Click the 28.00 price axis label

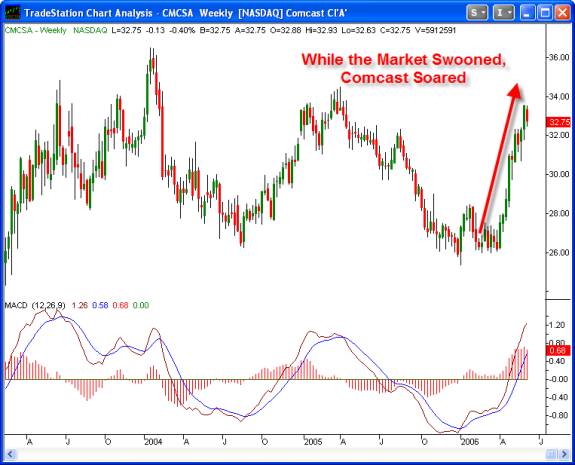pyautogui.click(x=559, y=213)
